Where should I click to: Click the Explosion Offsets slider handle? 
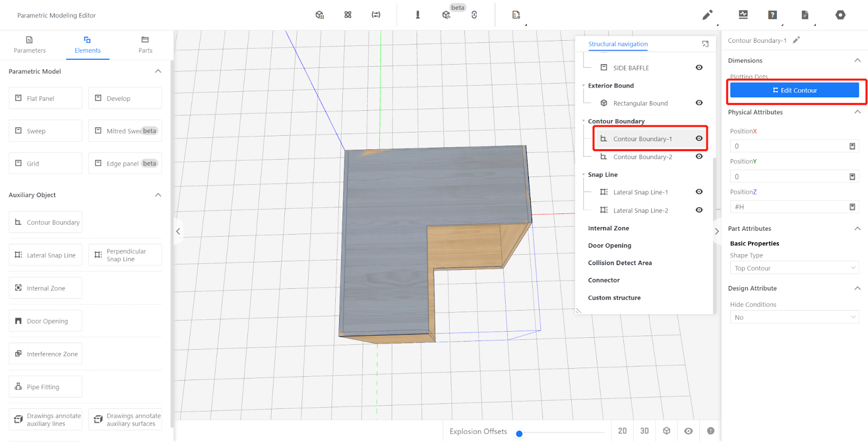[x=519, y=433]
